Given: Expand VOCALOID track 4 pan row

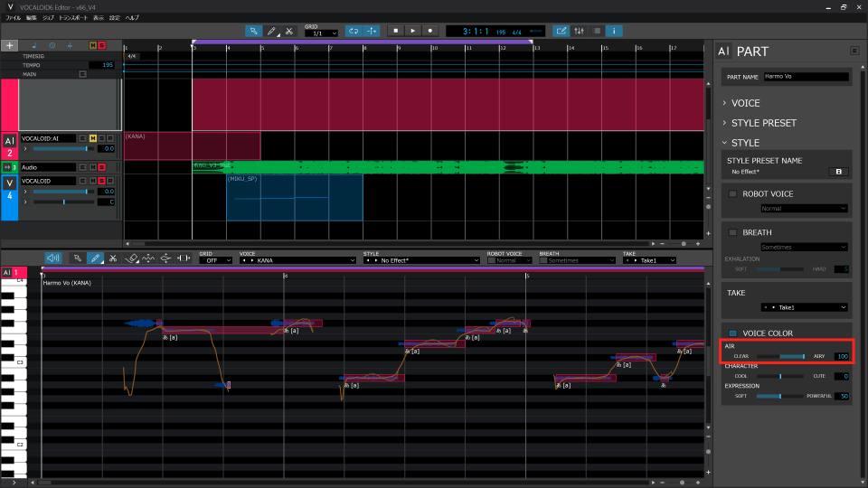Looking at the screenshot, I should (x=25, y=202).
